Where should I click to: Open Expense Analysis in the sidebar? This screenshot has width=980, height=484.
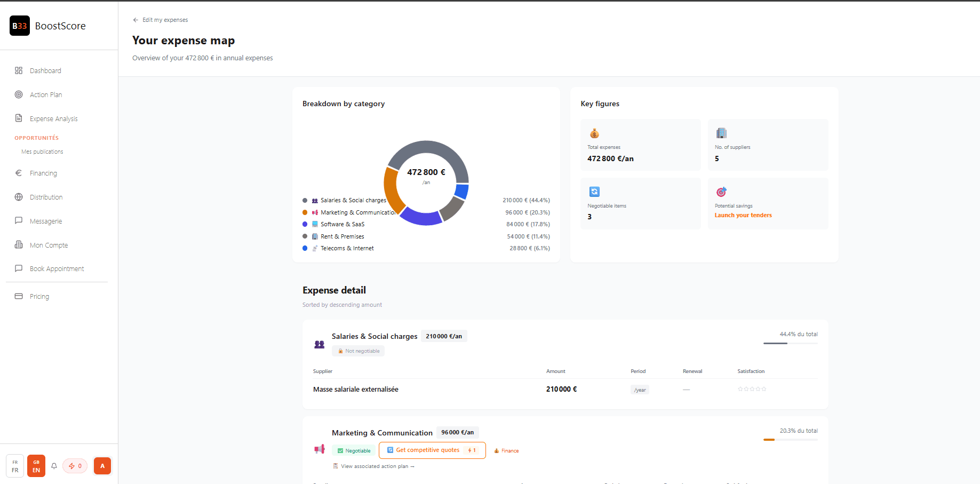click(x=54, y=118)
